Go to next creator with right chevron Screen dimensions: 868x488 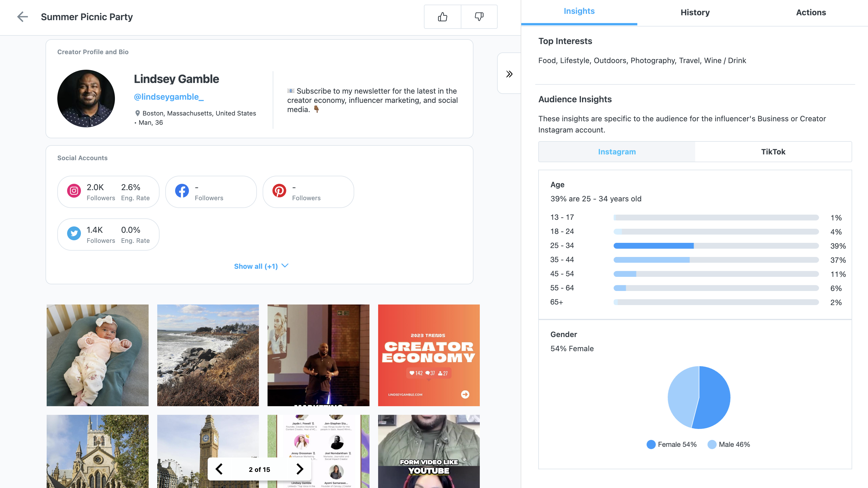point(300,469)
